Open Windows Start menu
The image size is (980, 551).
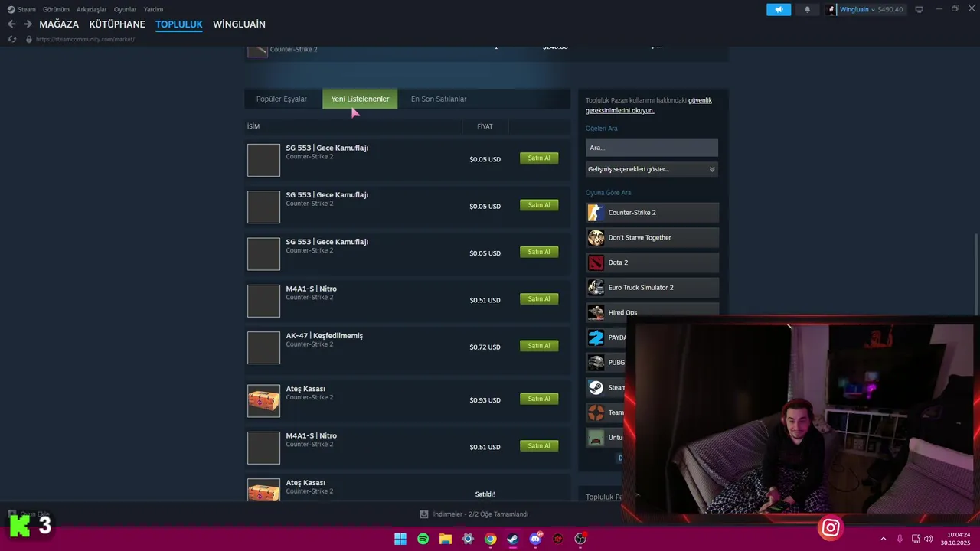400,539
